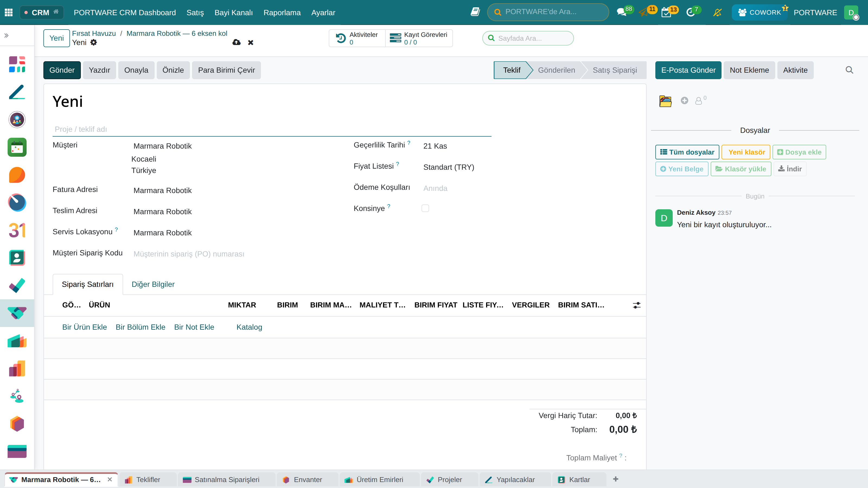Open messages icon with badge 88
868x488 pixels.
[621, 12]
